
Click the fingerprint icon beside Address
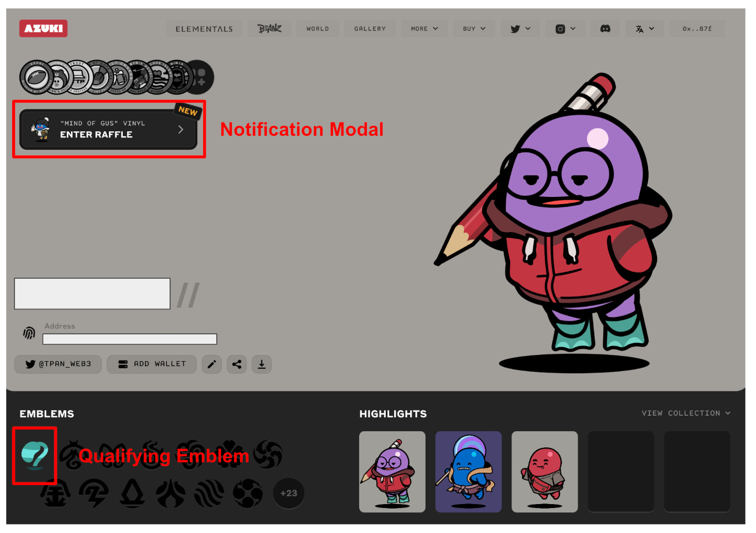click(29, 333)
